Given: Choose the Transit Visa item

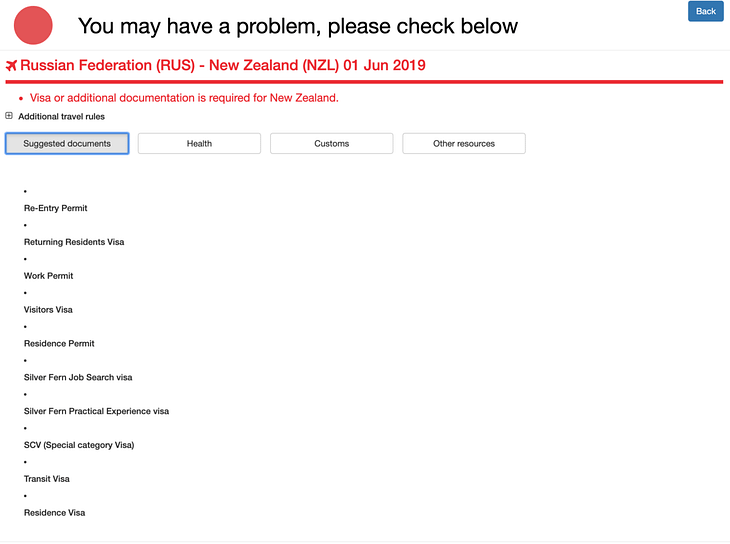Looking at the screenshot, I should tap(47, 479).
